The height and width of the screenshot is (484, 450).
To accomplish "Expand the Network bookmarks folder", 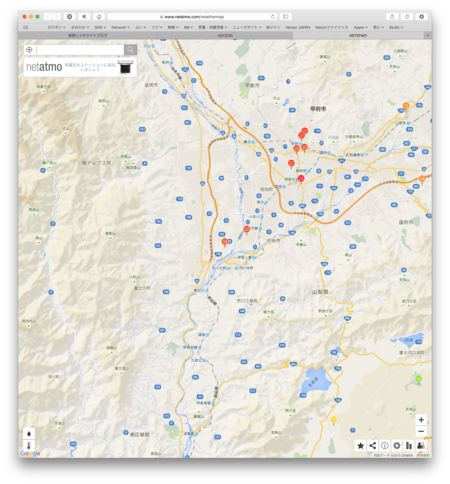I will tap(120, 27).
